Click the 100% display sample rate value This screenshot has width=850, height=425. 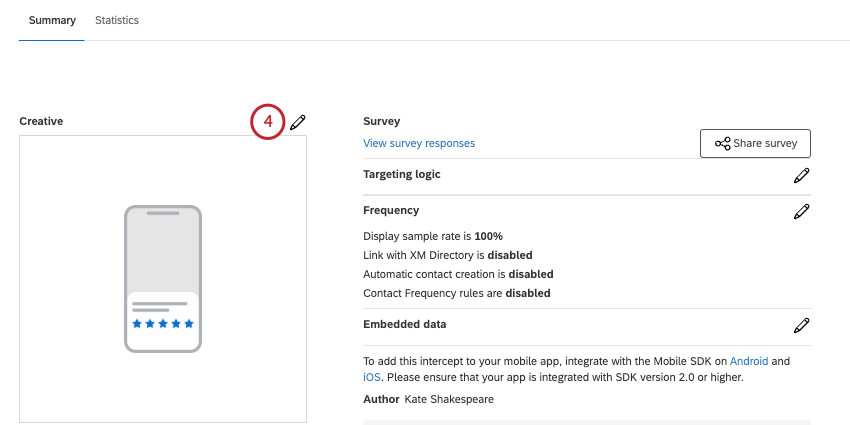(x=488, y=236)
